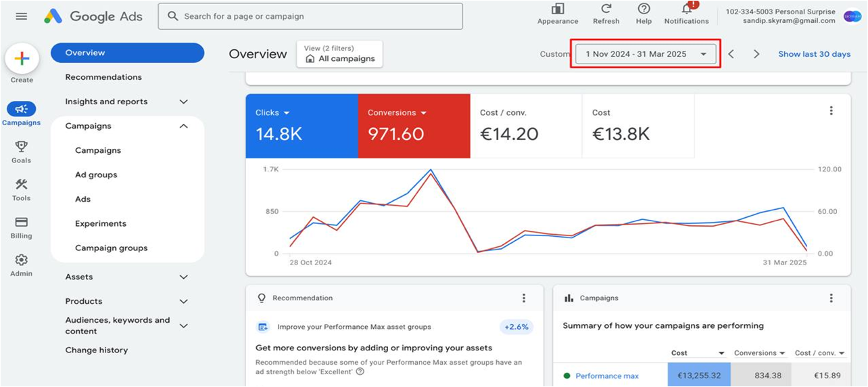Viewport: 868px width, 387px height.
Task: Open Ads page in sidebar
Action: [x=82, y=199]
